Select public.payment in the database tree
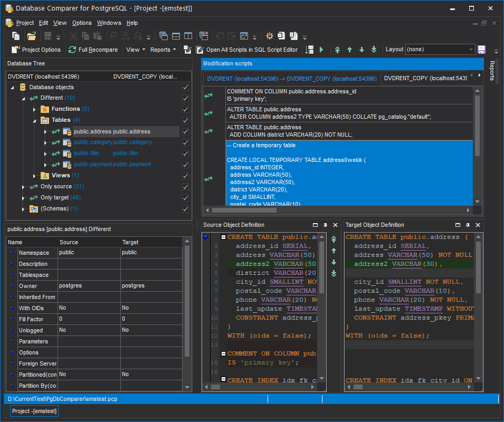The width and height of the screenshot is (504, 422). click(x=112, y=165)
